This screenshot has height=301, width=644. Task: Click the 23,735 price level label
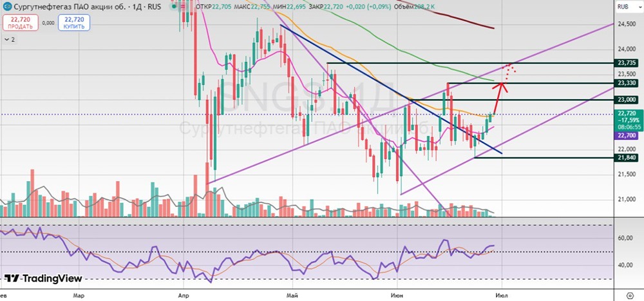point(626,63)
